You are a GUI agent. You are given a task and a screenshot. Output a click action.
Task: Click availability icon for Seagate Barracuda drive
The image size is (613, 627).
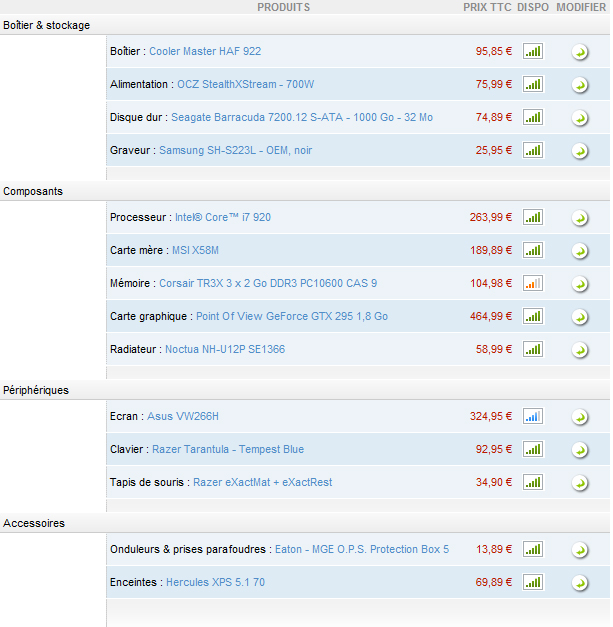tap(533, 117)
